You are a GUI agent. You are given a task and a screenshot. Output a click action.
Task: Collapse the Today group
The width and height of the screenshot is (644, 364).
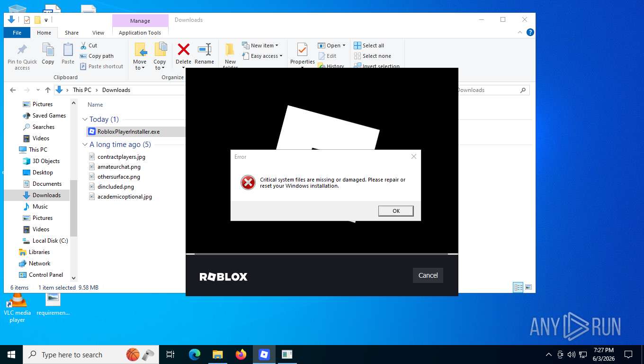click(x=85, y=119)
